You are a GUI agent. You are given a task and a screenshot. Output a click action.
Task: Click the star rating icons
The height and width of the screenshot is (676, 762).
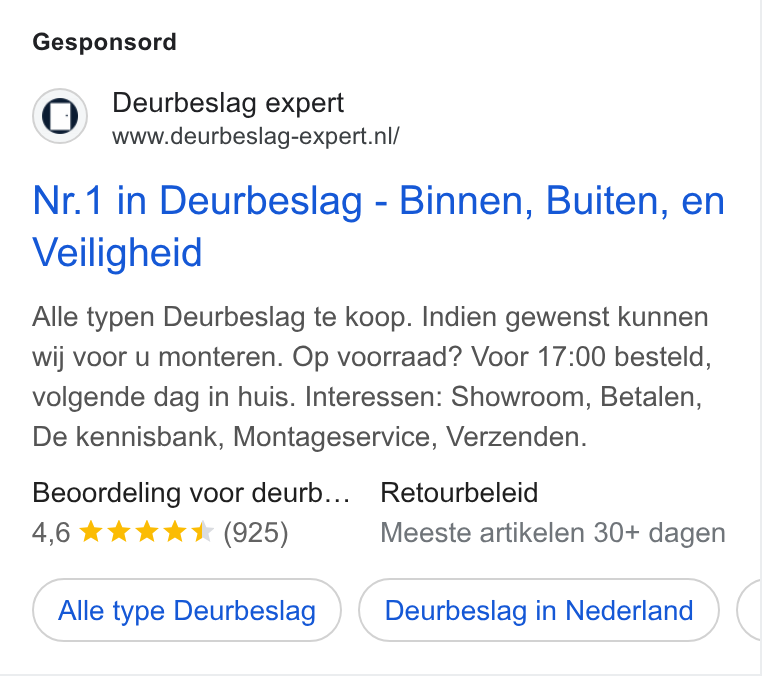click(x=146, y=531)
